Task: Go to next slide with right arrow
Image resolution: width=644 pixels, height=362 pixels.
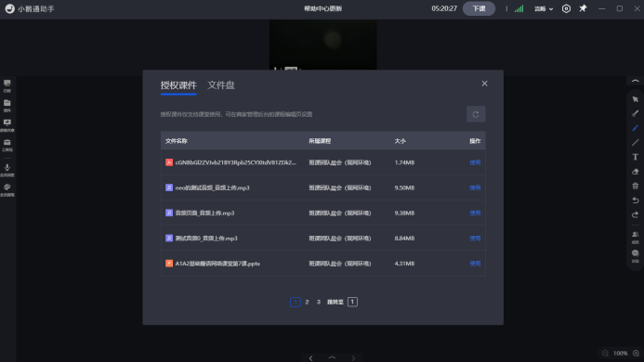Action: [x=353, y=358]
